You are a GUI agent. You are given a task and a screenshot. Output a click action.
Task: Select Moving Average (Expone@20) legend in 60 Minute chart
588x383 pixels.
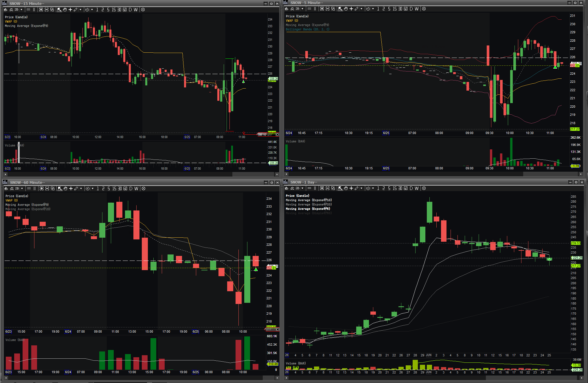(28, 209)
